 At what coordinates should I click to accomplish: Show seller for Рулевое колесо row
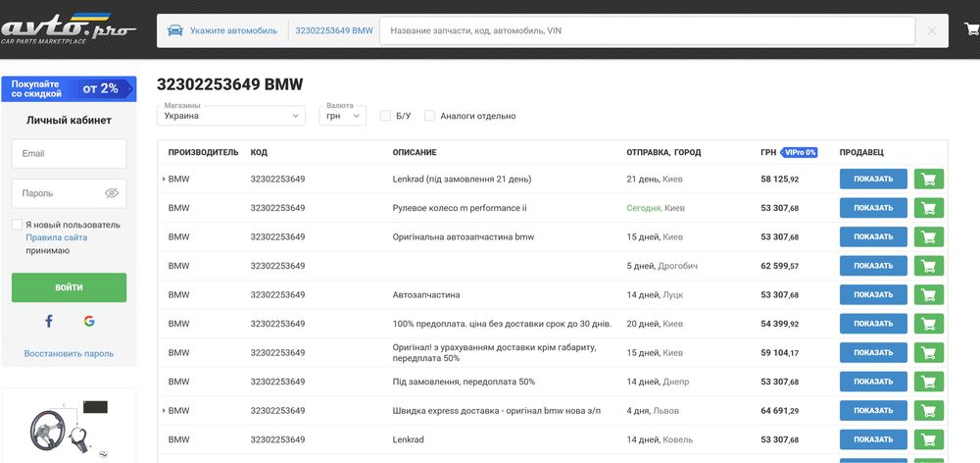[873, 208]
